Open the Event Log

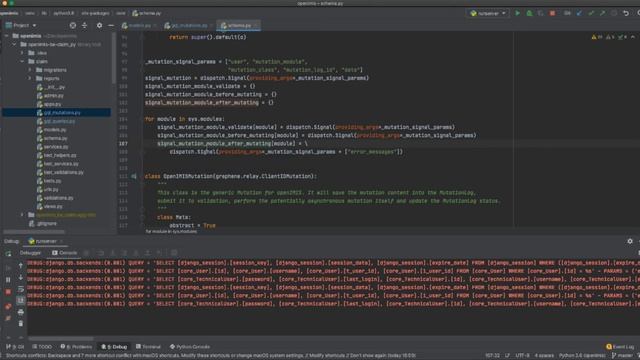[x=620, y=347]
